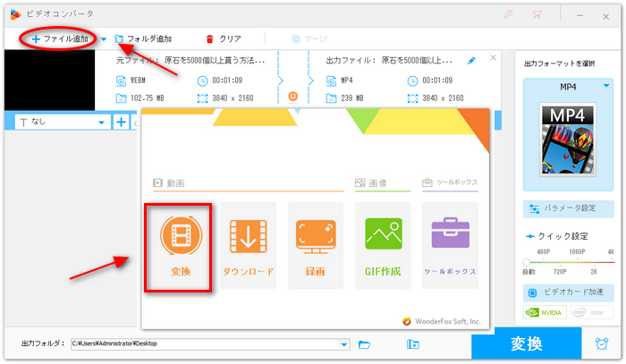The image size is (626, 364).
Task: Click the 画像 section heading
Action: [371, 182]
